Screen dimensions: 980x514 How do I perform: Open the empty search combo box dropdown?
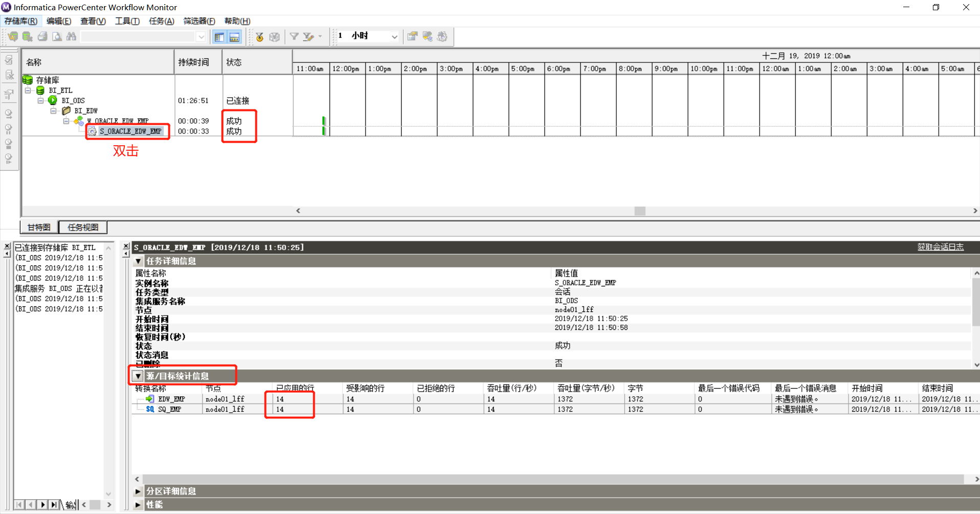click(x=201, y=36)
